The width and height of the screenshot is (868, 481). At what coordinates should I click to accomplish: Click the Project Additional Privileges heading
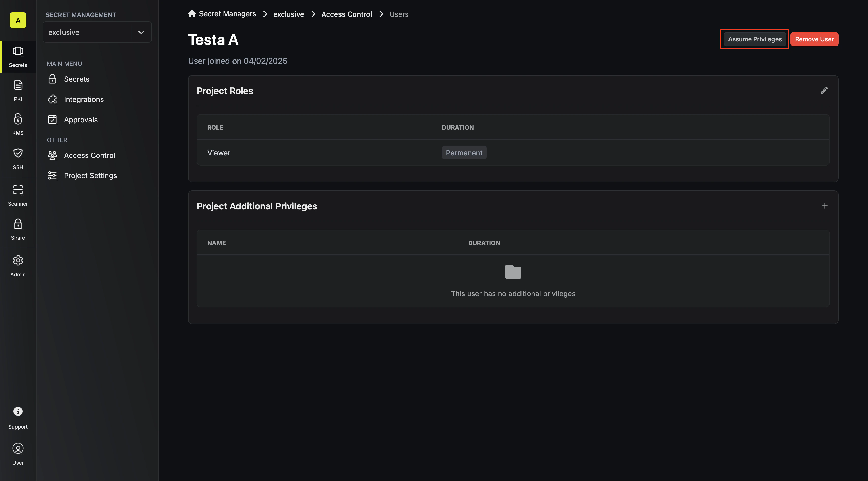257,206
